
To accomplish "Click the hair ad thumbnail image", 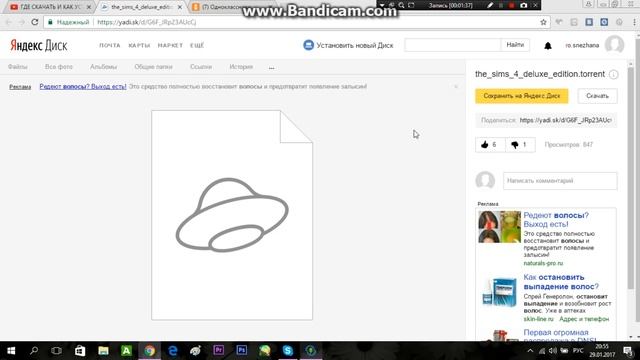I will (499, 227).
